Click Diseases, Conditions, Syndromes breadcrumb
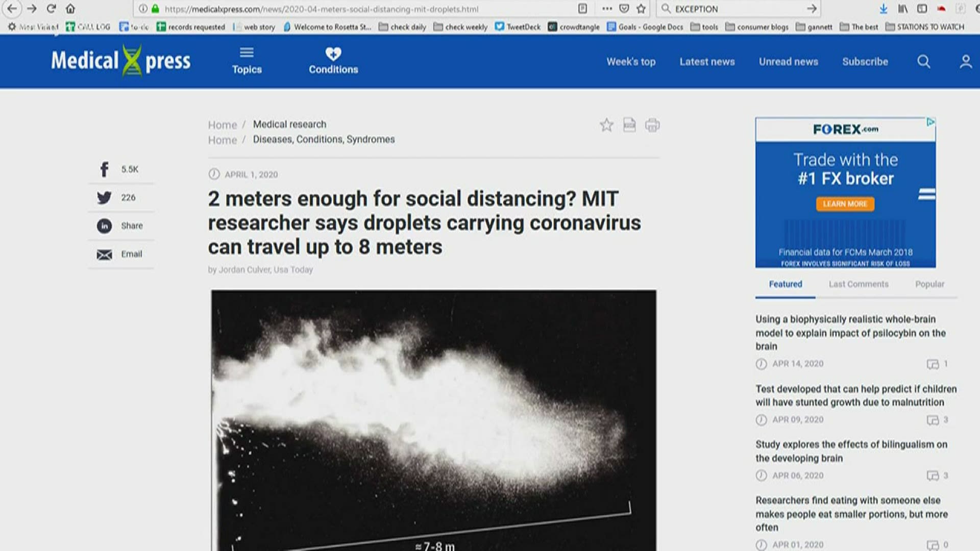980x551 pixels. (324, 139)
